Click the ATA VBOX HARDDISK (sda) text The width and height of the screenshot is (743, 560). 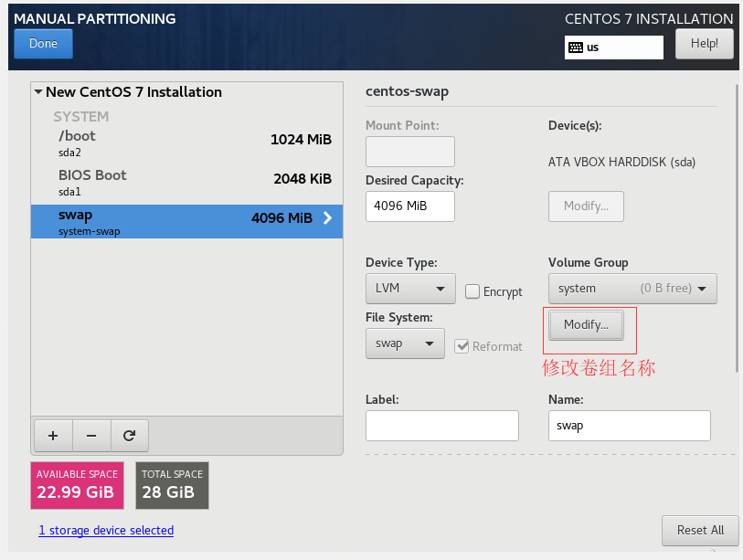[621, 162]
